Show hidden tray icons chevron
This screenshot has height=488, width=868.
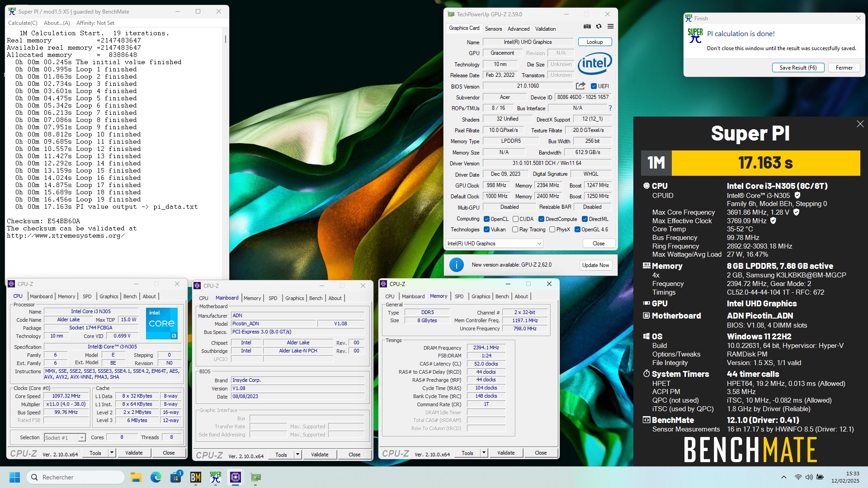click(x=784, y=477)
